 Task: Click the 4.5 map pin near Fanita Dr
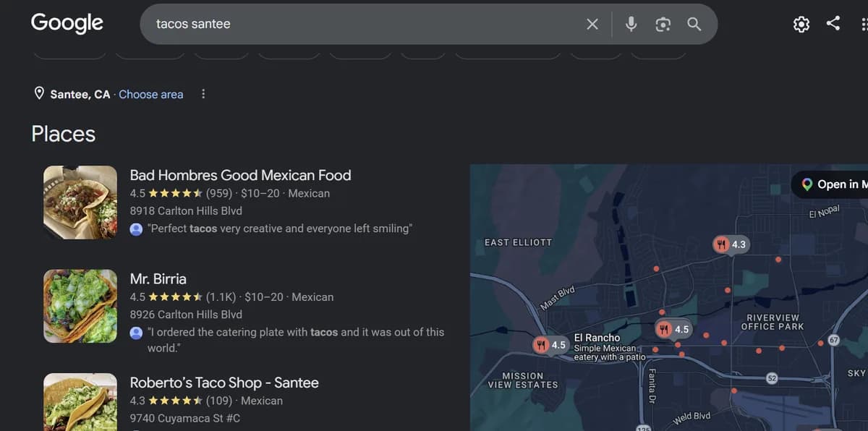pos(673,330)
